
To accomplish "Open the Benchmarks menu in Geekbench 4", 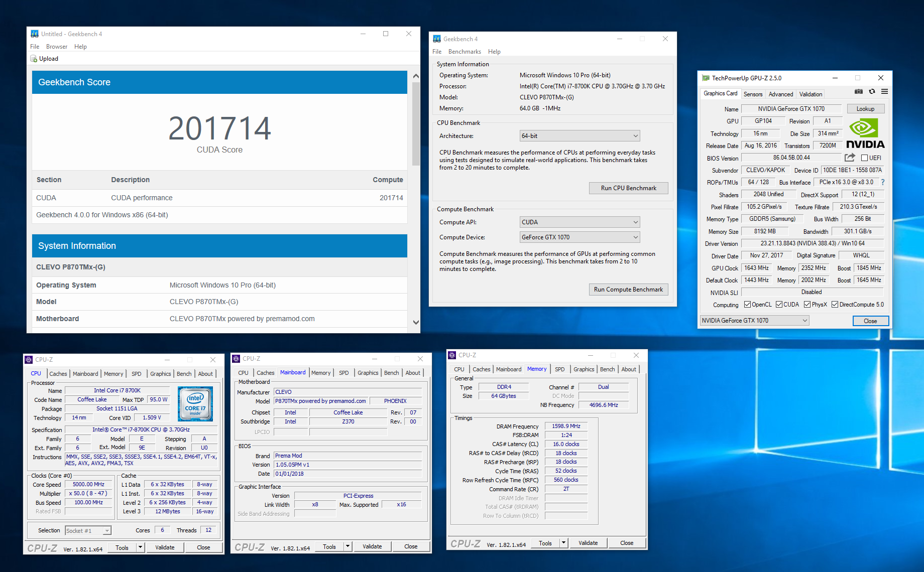I will coord(465,52).
